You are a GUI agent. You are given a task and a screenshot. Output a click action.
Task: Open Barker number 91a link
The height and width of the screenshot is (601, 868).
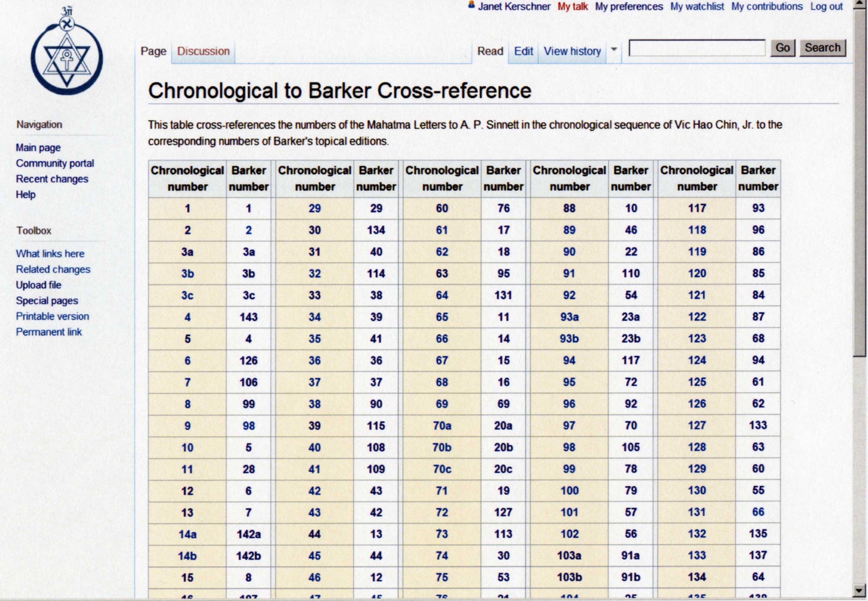click(631, 556)
